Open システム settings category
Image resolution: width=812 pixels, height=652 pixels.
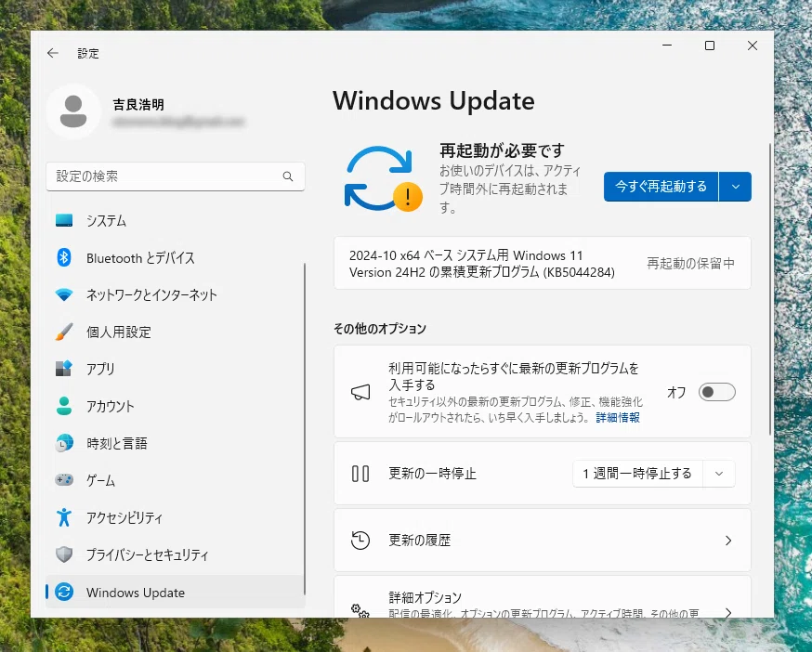click(x=175, y=221)
